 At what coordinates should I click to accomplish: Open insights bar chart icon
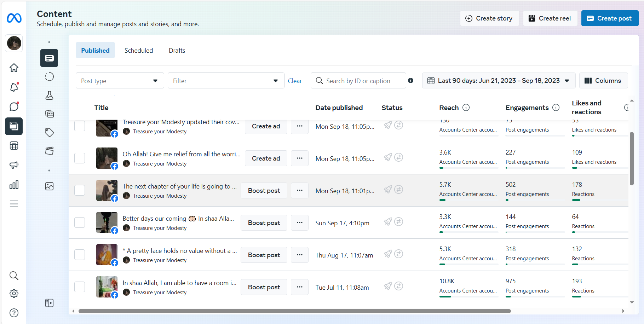(x=14, y=185)
